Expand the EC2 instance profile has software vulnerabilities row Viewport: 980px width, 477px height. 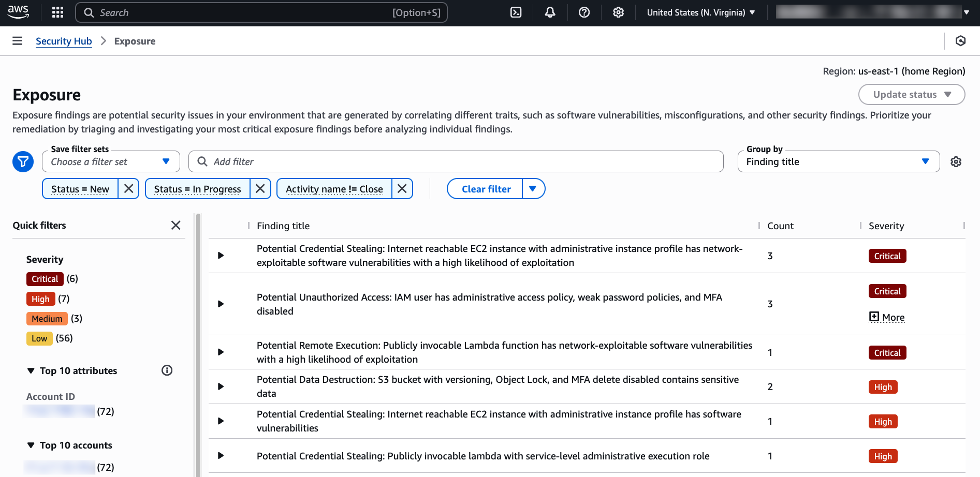pyautogui.click(x=221, y=421)
